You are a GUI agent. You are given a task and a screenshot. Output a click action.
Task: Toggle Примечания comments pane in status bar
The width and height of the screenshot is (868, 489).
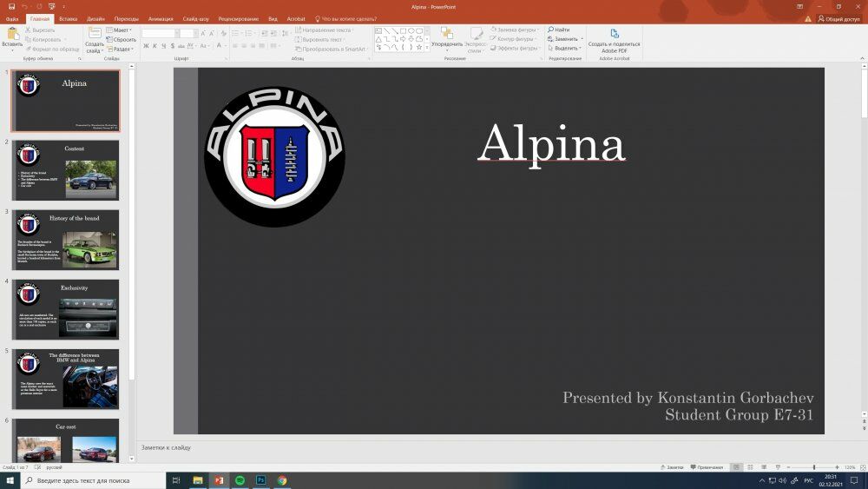pyautogui.click(x=707, y=467)
